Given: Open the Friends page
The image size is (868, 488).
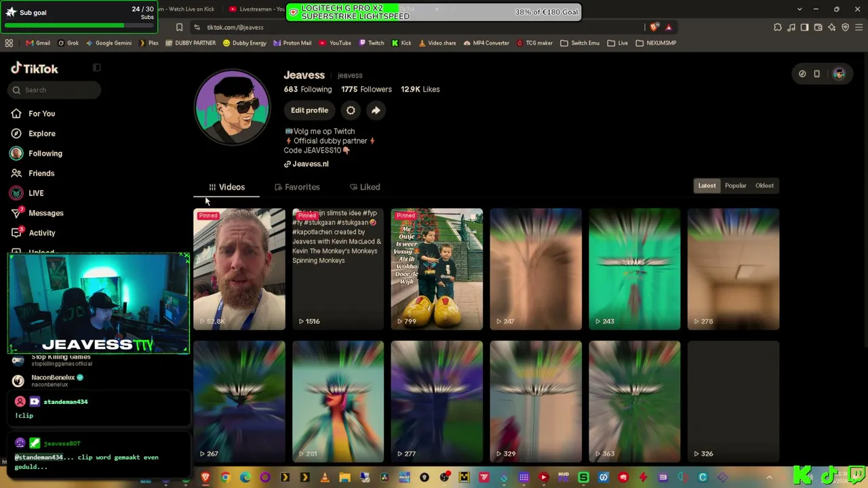Looking at the screenshot, I should 41,173.
